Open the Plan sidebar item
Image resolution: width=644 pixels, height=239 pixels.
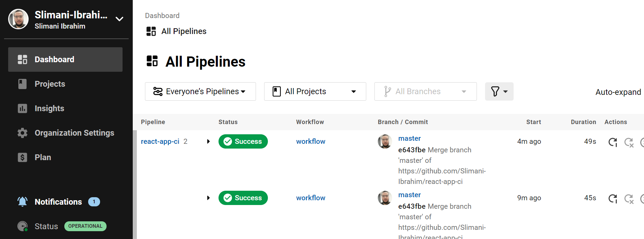click(x=43, y=157)
